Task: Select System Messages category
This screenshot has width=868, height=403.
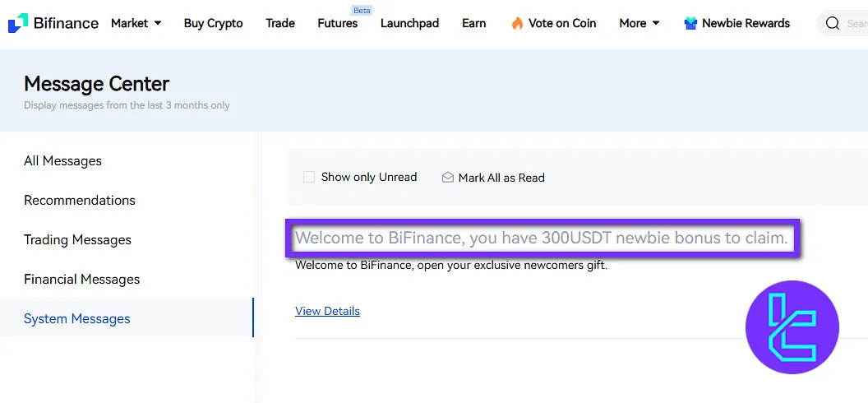Action: coord(127,318)
